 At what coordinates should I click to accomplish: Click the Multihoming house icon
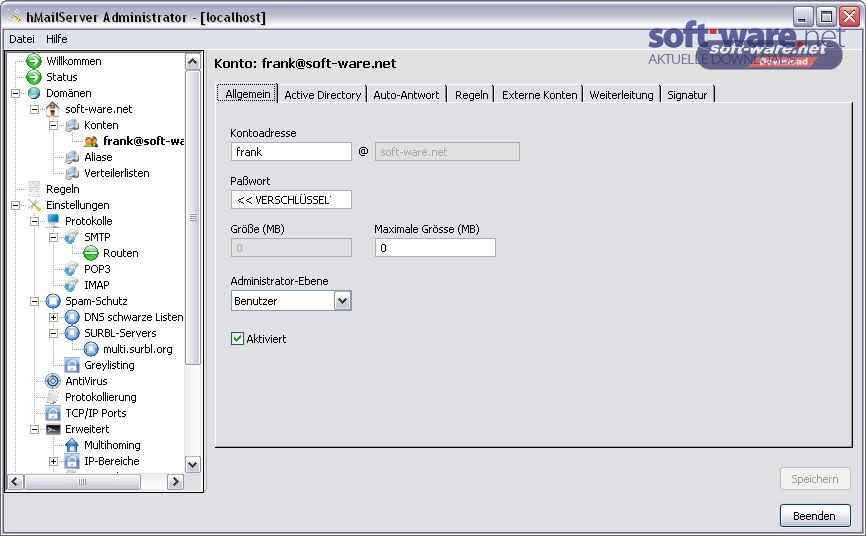[x=72, y=445]
